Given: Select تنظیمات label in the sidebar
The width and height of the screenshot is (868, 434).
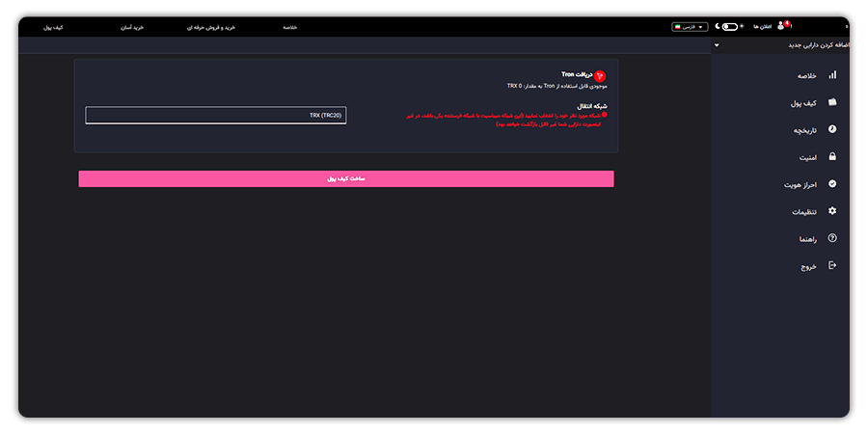Looking at the screenshot, I should 804,211.
